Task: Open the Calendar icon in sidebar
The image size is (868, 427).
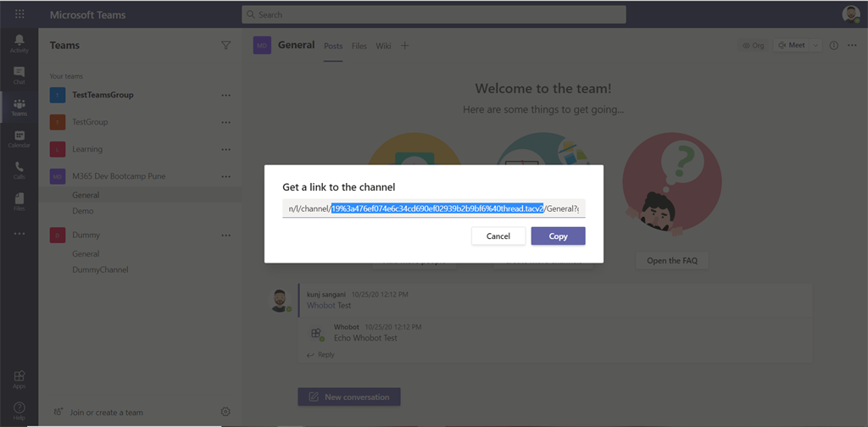Action: coord(19,139)
